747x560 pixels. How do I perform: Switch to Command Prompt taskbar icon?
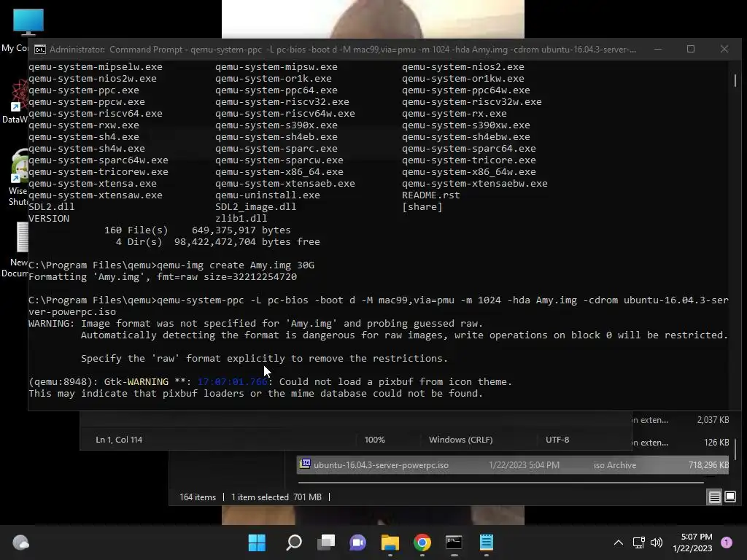[454, 542]
